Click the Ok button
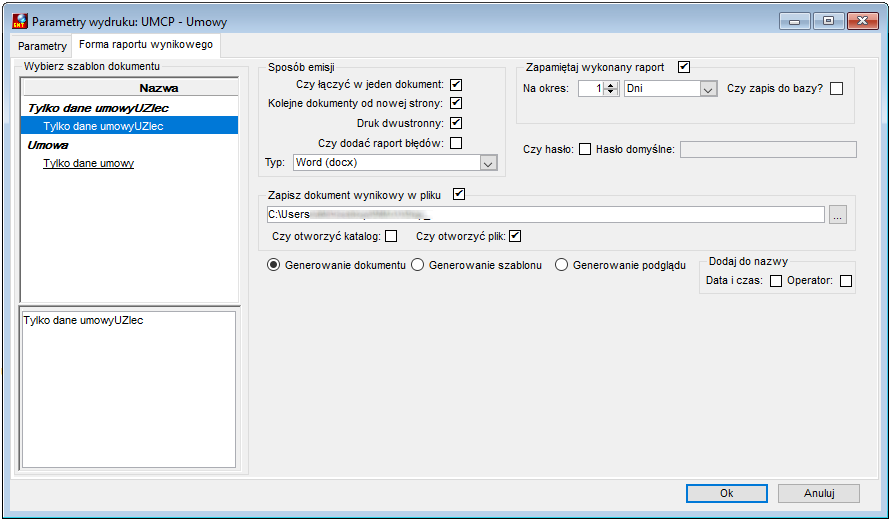This screenshot has height=519, width=890. coord(727,493)
